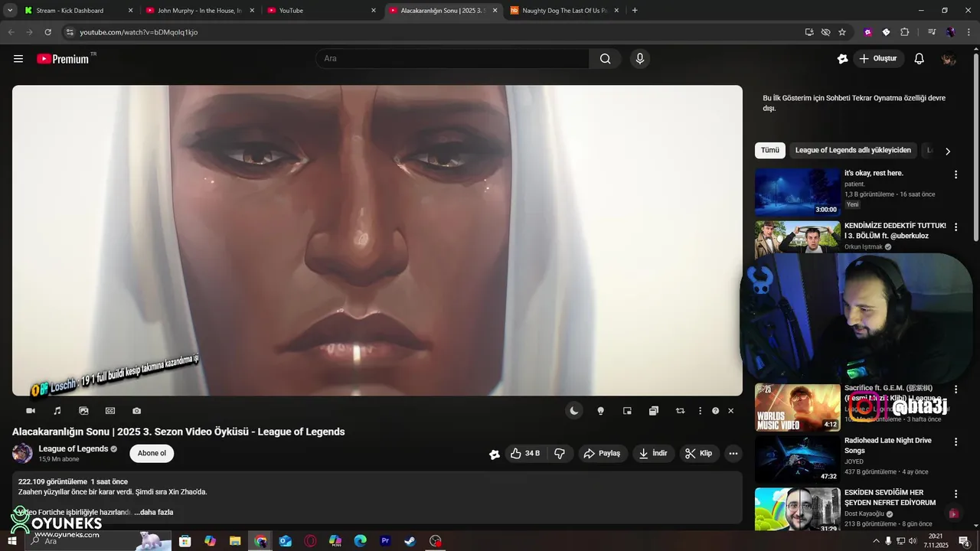Select League of Legends adlı yükleyiciden chip
The height and width of the screenshot is (551, 980).
point(853,151)
